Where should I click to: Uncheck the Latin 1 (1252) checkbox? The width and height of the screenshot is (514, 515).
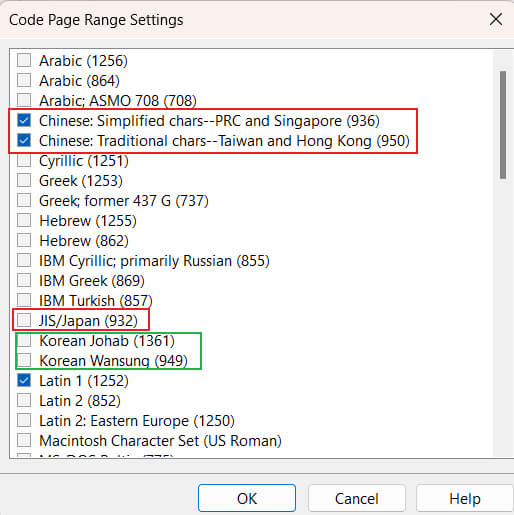point(24,381)
